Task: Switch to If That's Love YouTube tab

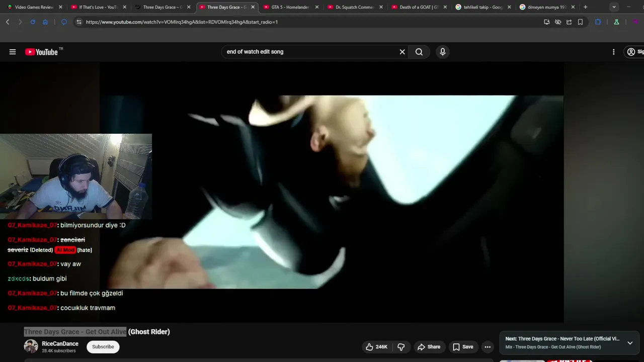Action: click(99, 7)
